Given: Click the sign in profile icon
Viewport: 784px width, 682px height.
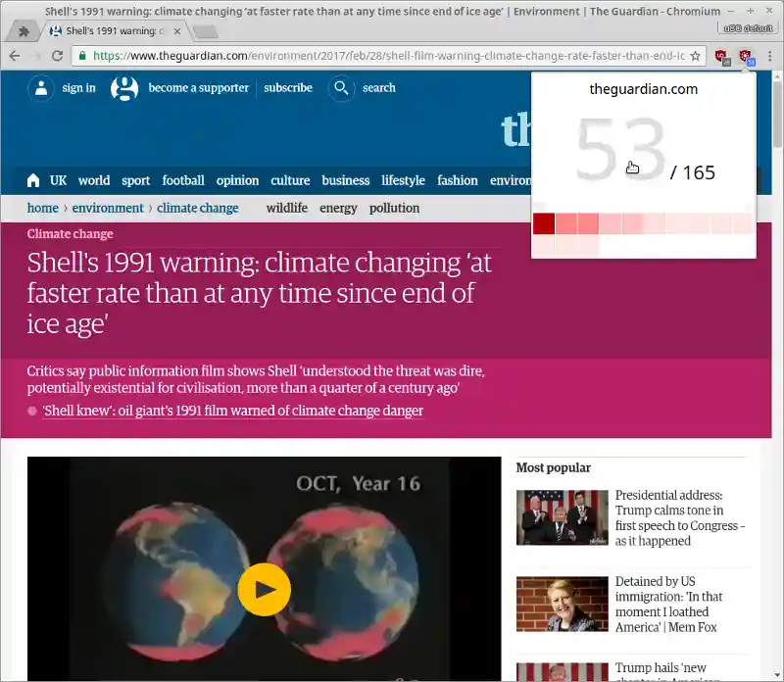Looking at the screenshot, I should click(x=41, y=88).
